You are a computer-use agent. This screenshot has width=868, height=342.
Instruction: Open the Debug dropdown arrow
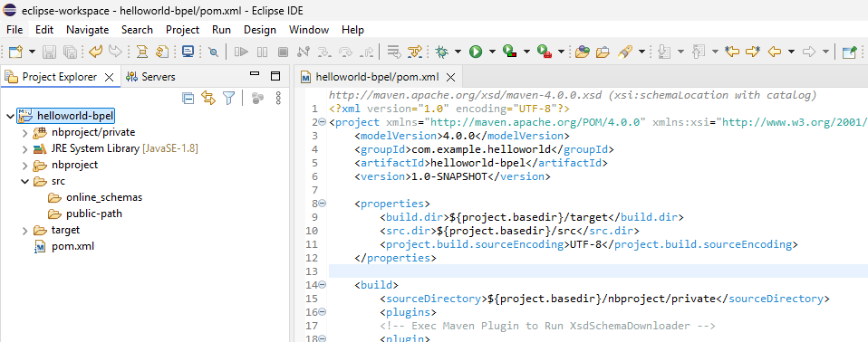[458, 52]
